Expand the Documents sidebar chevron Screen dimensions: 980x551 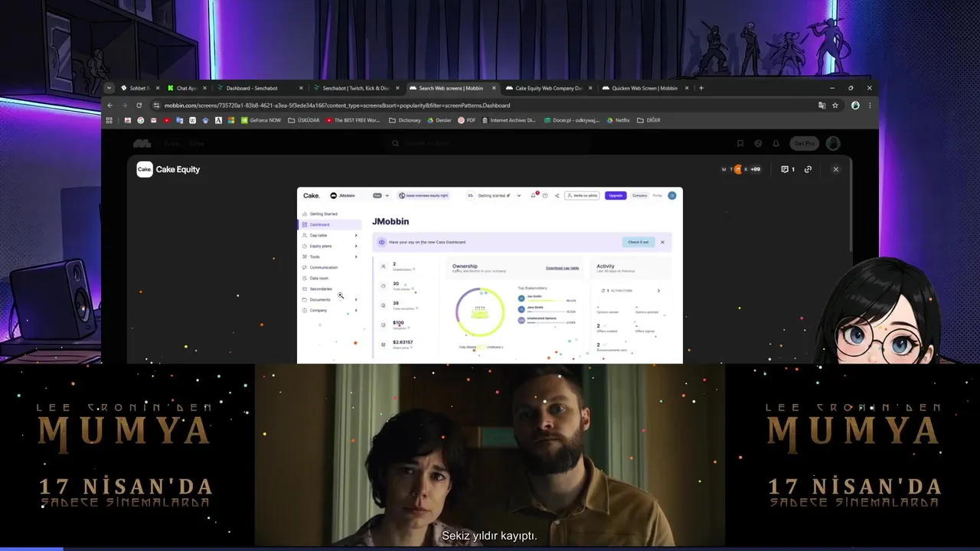coord(356,299)
